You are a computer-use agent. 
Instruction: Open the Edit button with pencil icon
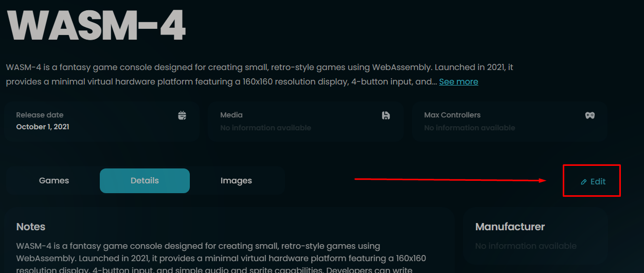pos(593,181)
